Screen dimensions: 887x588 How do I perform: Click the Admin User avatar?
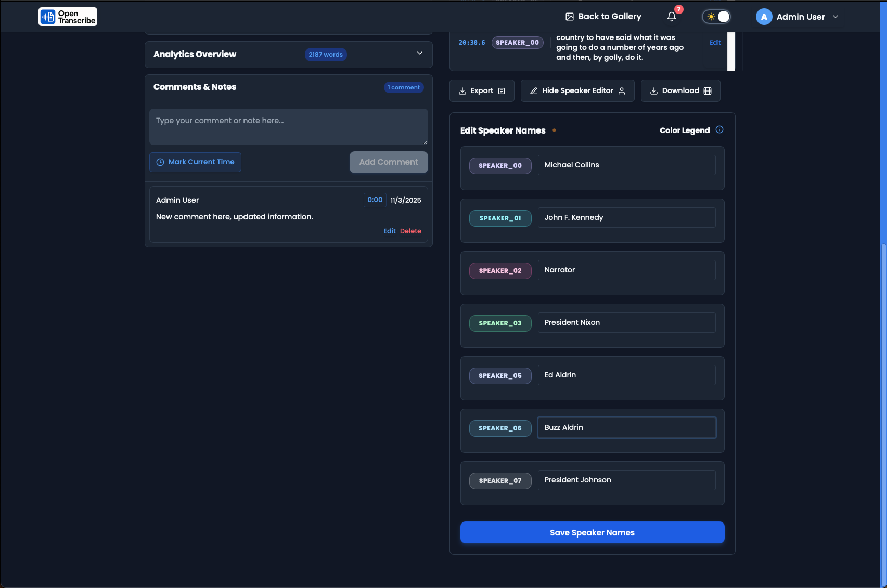[x=764, y=17]
